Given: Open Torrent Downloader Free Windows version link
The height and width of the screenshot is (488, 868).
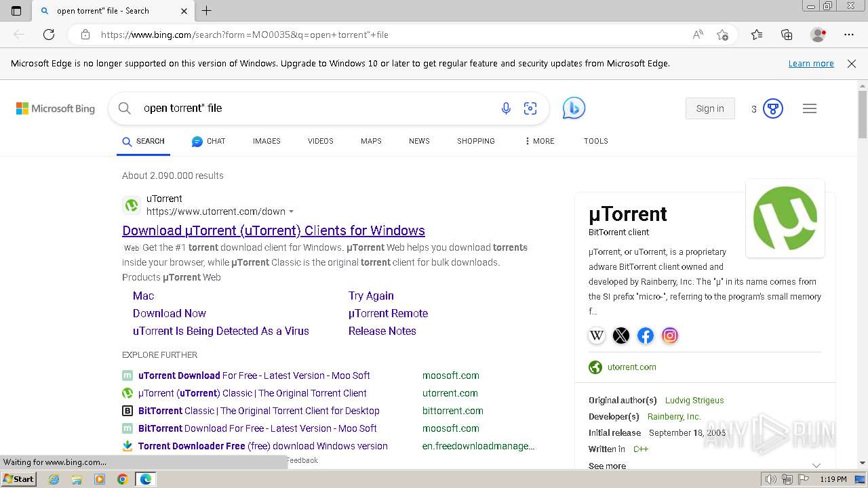Looking at the screenshot, I should (x=263, y=446).
